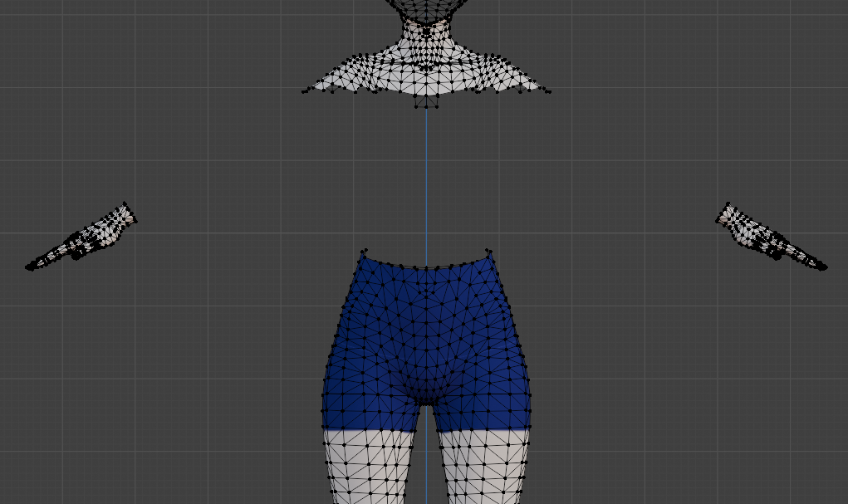Screen dimensions: 848x504
Task: Select the hand mesh on the right side
Action: pyautogui.click(x=772, y=237)
